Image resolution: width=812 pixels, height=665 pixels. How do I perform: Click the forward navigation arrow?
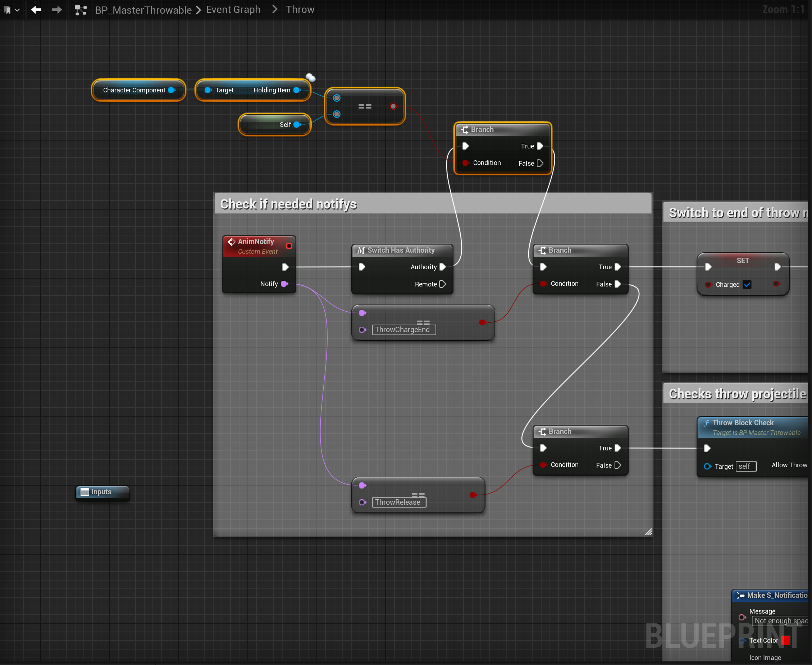pos(57,10)
